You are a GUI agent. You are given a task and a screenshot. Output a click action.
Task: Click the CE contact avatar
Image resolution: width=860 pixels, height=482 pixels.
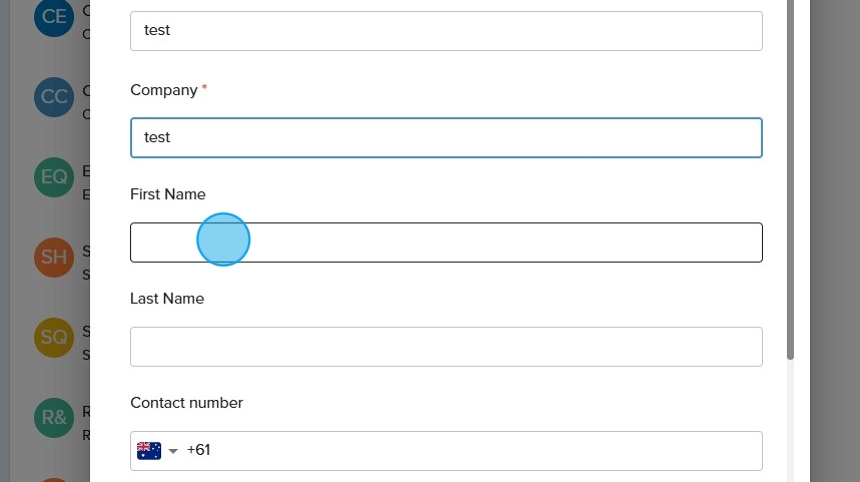[x=54, y=17]
